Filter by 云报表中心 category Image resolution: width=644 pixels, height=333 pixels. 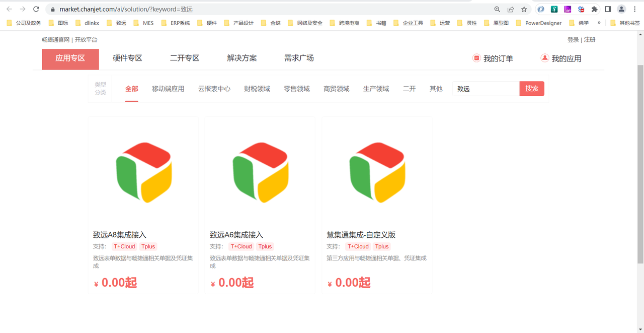(214, 89)
